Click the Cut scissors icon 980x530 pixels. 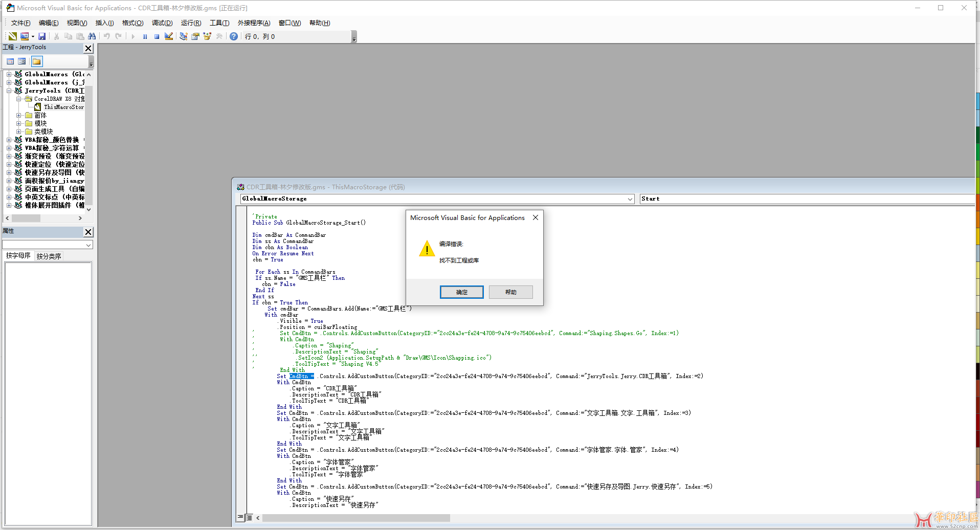coord(56,36)
